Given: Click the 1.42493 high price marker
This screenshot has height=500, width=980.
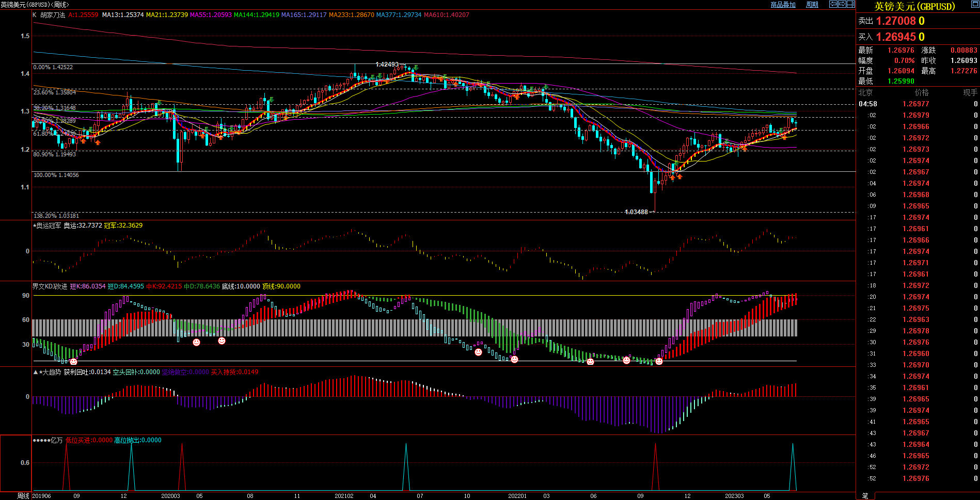Looking at the screenshot, I should click(x=387, y=64).
